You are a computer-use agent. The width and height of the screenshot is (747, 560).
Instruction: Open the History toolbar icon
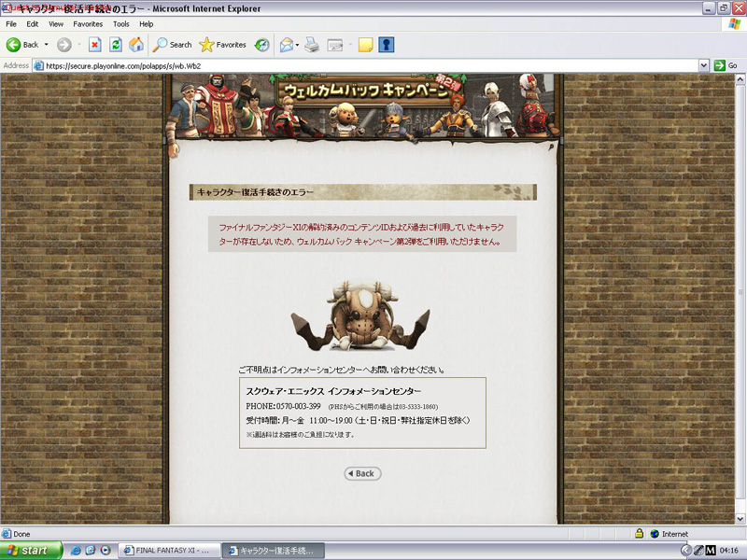pos(262,45)
